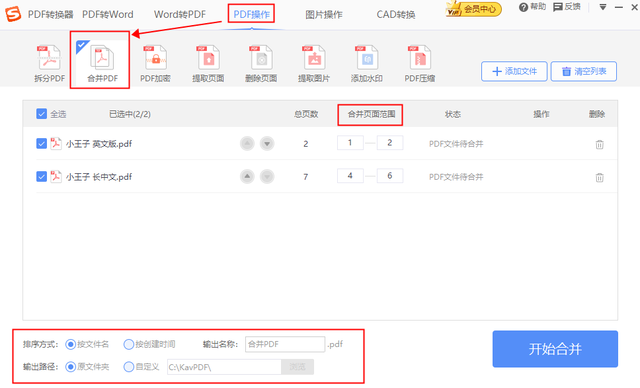Click the 总页数 column header

[x=306, y=114]
